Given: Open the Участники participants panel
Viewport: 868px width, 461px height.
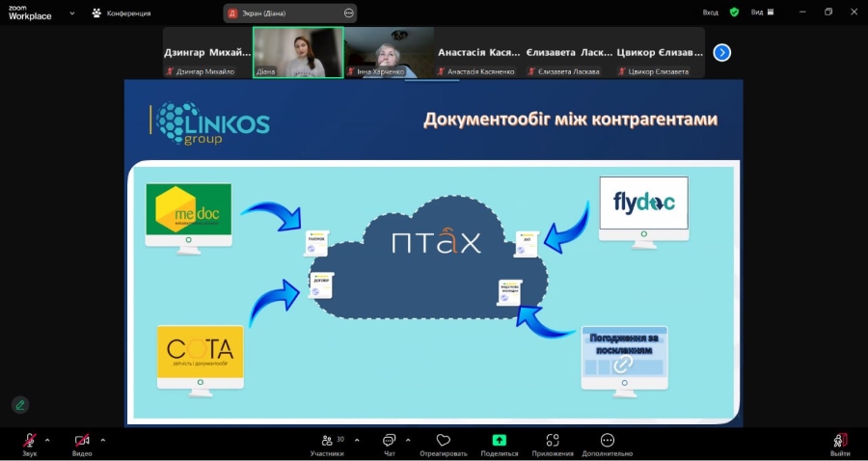Looking at the screenshot, I should point(327,445).
